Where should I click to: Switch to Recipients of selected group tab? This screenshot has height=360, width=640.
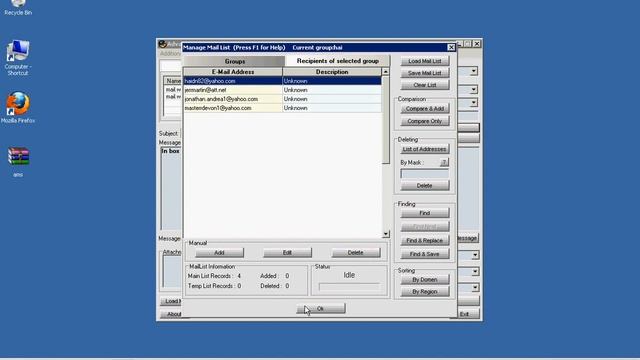[338, 61]
